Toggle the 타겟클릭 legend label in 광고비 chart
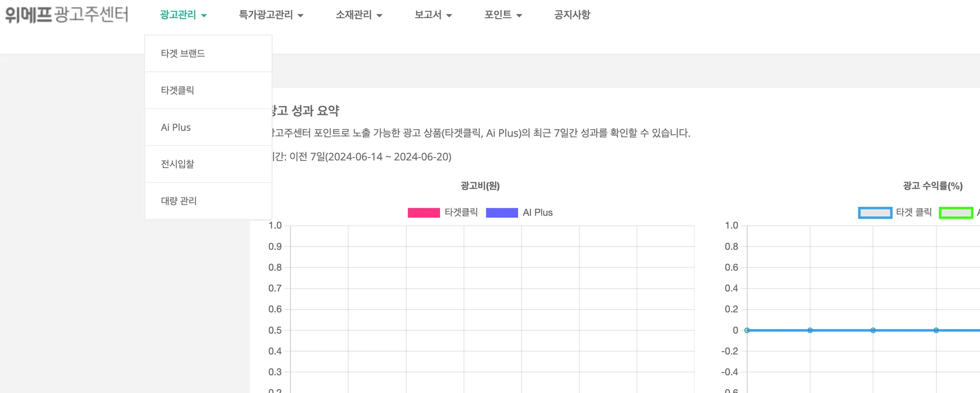The width and height of the screenshot is (980, 393). (461, 213)
